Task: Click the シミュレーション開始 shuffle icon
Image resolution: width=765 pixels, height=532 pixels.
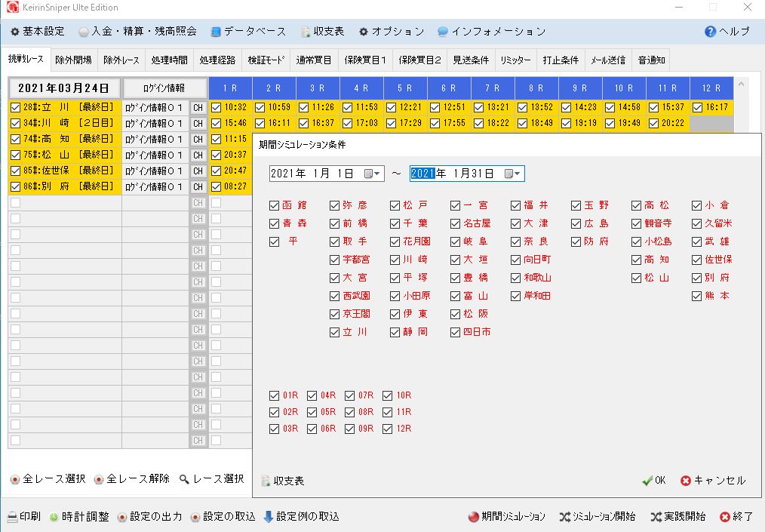Action: 565,517
